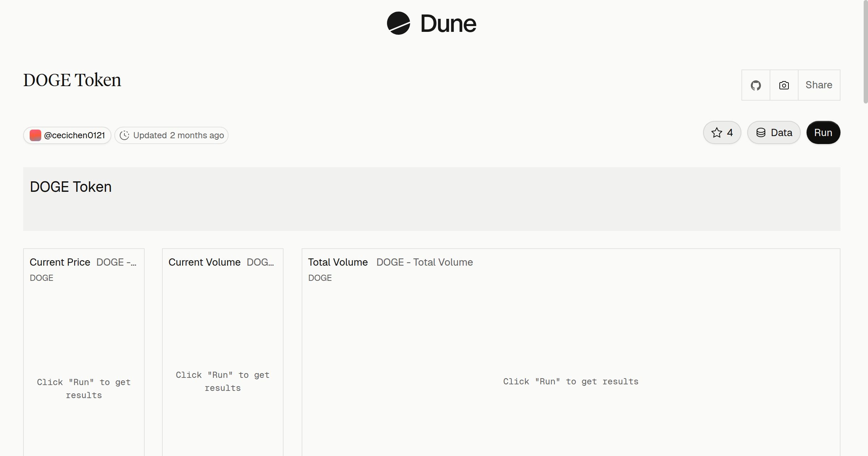Image resolution: width=868 pixels, height=456 pixels.
Task: Click the DOGE label under Current Price
Action: click(x=41, y=278)
